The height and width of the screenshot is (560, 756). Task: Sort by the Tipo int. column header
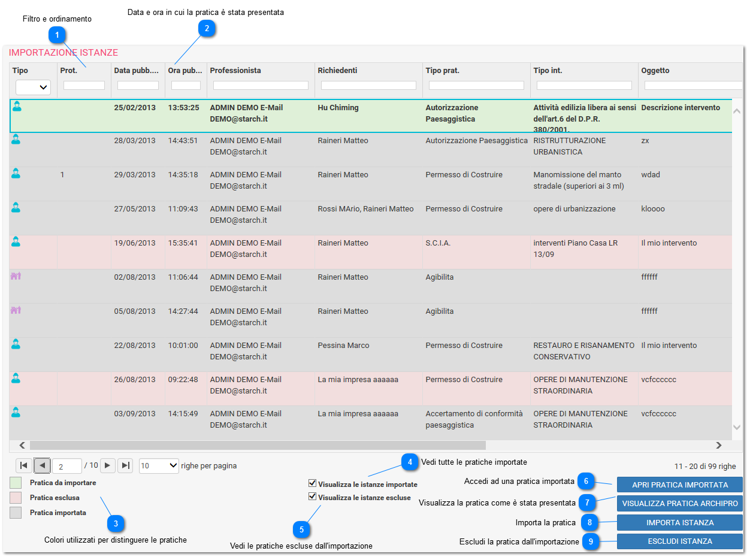[x=548, y=71]
